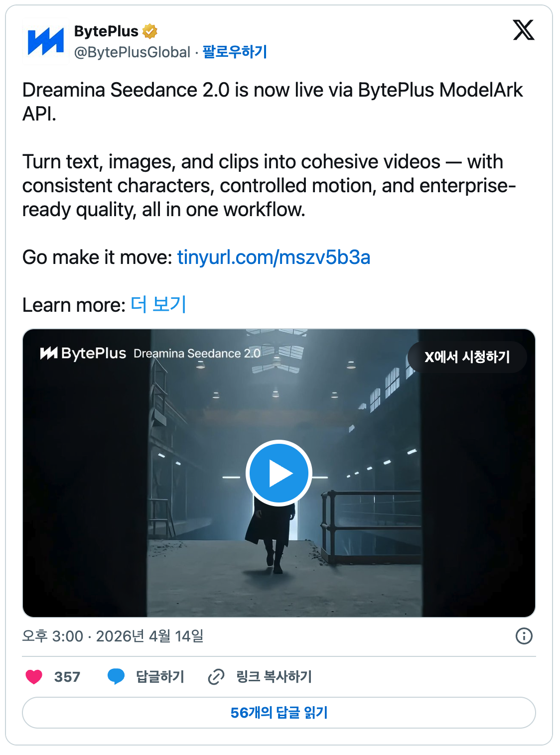Viewport: 560px width, 755px height.
Task: Click the copy link chain icon
Action: 216,677
